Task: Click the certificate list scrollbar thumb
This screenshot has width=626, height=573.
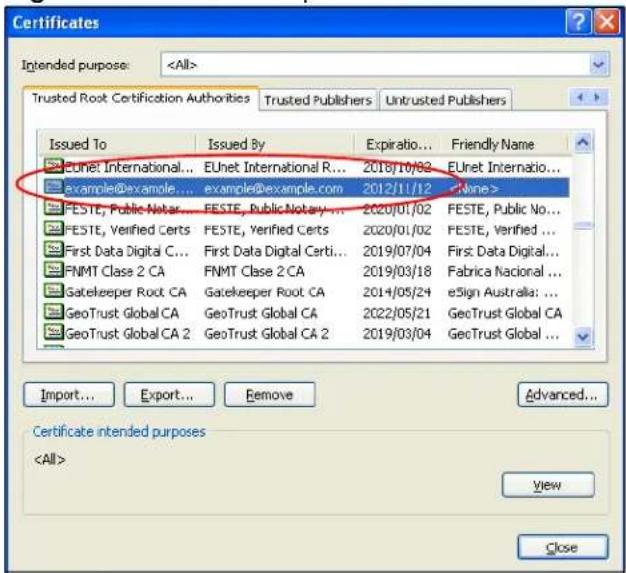Action: [x=583, y=226]
